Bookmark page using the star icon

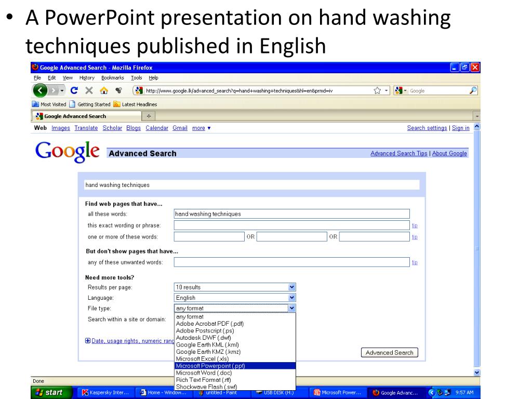[377, 90]
